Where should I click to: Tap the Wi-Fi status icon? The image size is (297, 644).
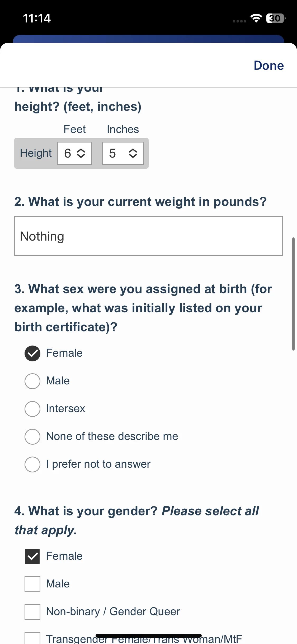point(256,18)
